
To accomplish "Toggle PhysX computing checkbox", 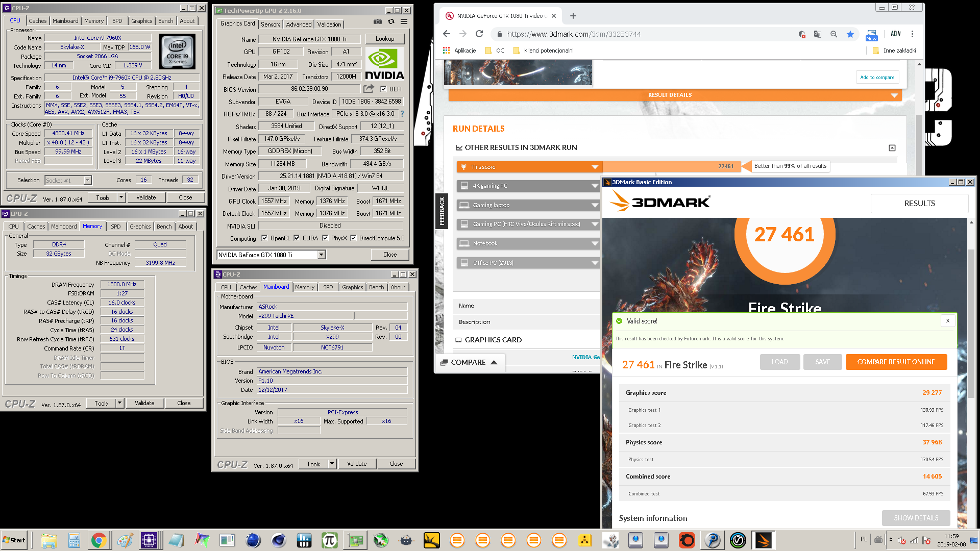I will 325,238.
